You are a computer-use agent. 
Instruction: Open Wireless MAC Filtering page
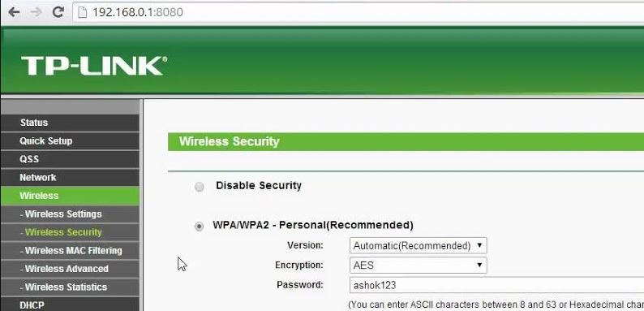tap(70, 251)
